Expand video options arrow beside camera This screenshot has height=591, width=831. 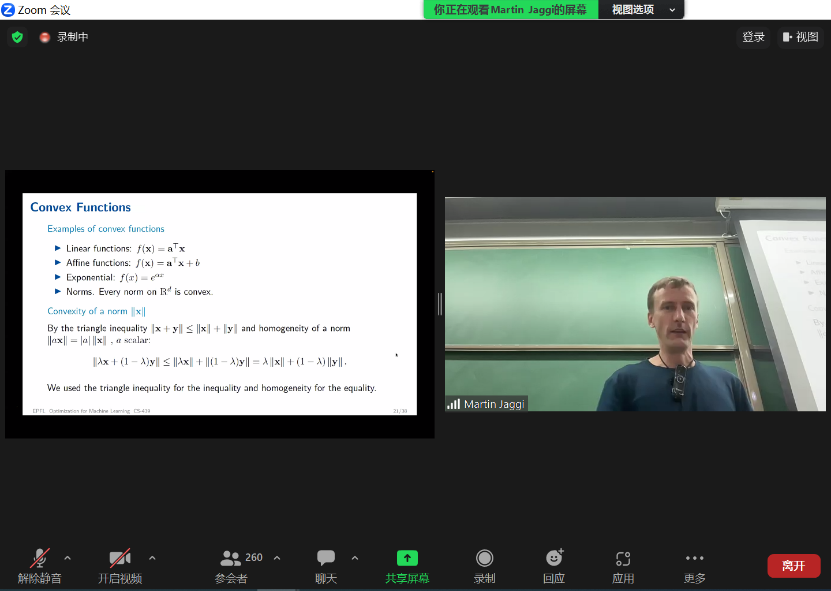coord(152,558)
